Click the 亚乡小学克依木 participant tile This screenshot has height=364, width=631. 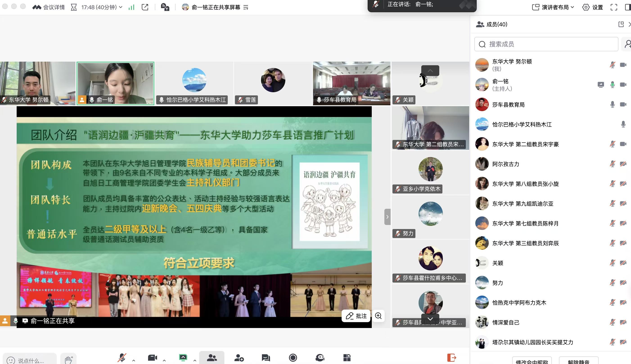pos(430,173)
